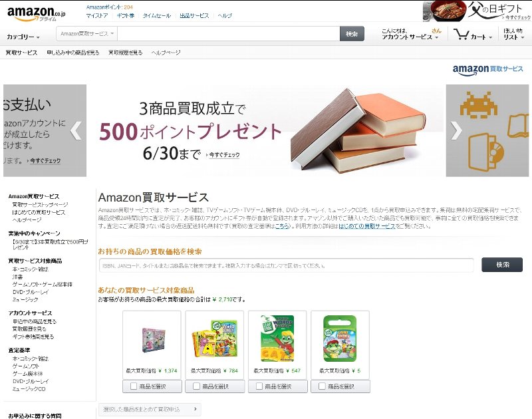Open the ¥547 LeapFrog product thumbnail
This screenshot has height=419, width=532.
click(x=277, y=339)
